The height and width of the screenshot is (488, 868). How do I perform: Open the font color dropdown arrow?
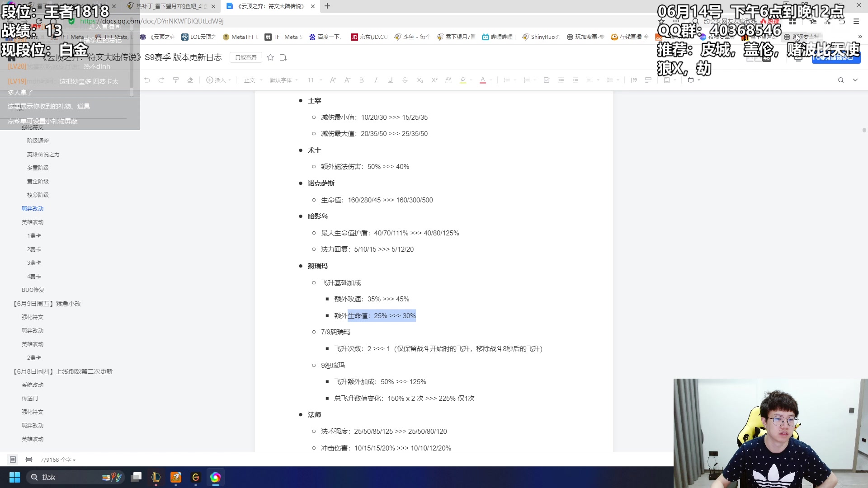491,80
